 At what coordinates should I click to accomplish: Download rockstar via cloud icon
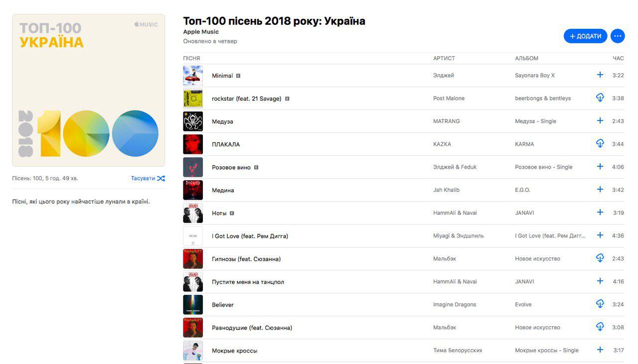pyautogui.click(x=600, y=98)
